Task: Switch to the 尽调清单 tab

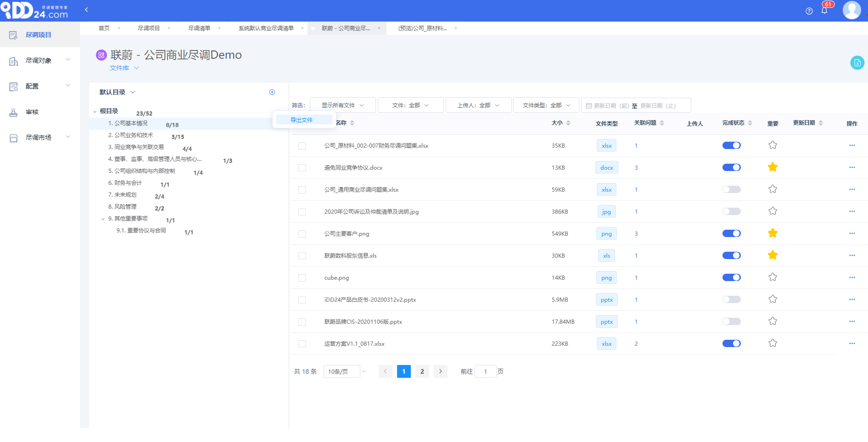Action: tap(199, 28)
